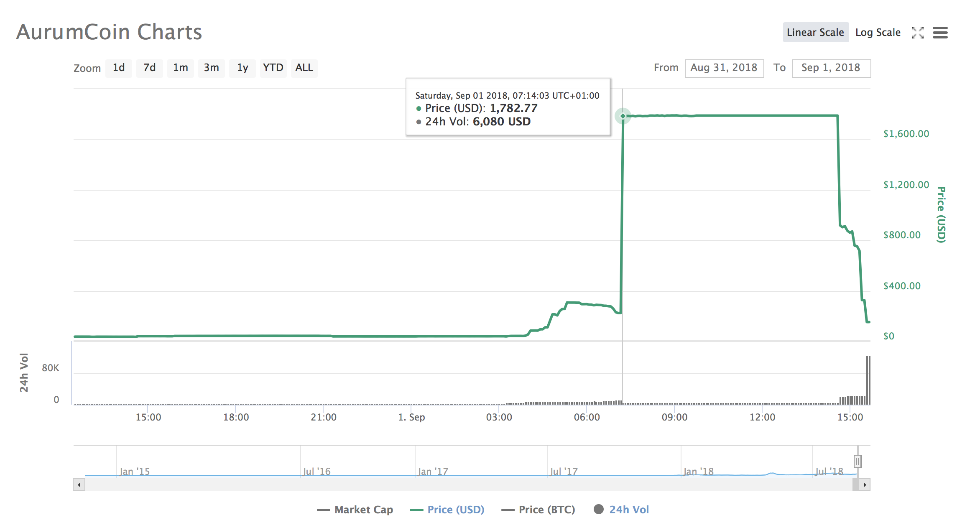Click the navigator scrollbar thumb
This screenshot has height=520, width=980.
(x=855, y=485)
